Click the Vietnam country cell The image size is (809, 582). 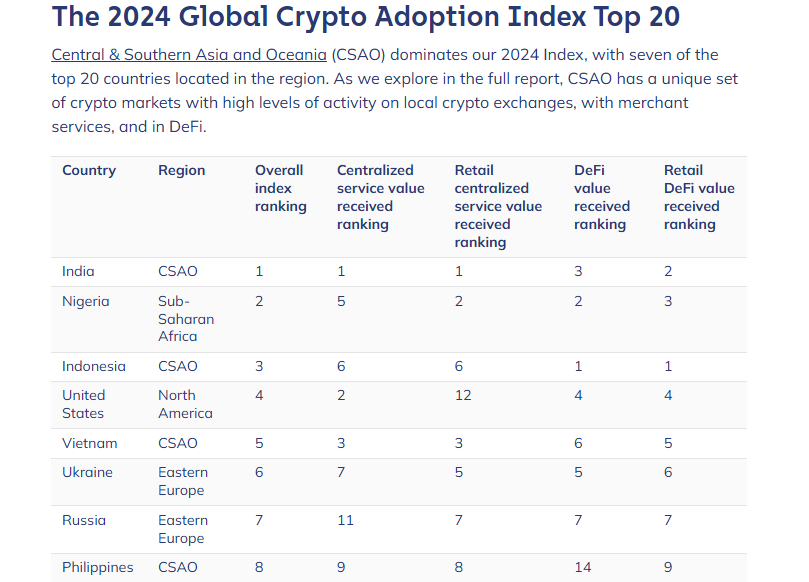click(x=90, y=443)
